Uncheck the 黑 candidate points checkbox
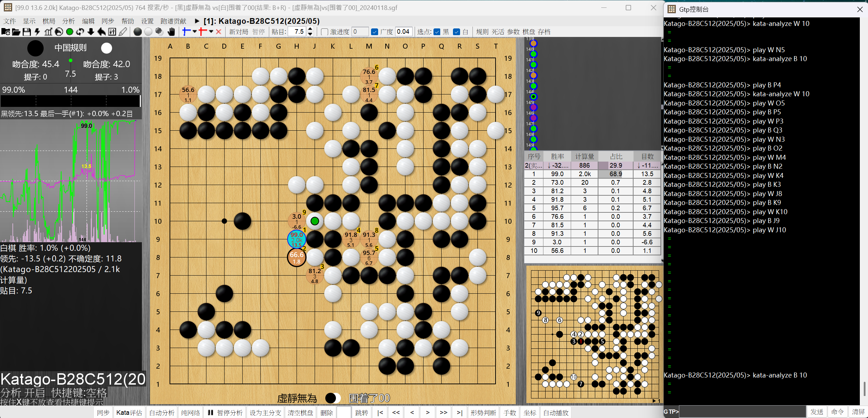The image size is (868, 418). [437, 32]
